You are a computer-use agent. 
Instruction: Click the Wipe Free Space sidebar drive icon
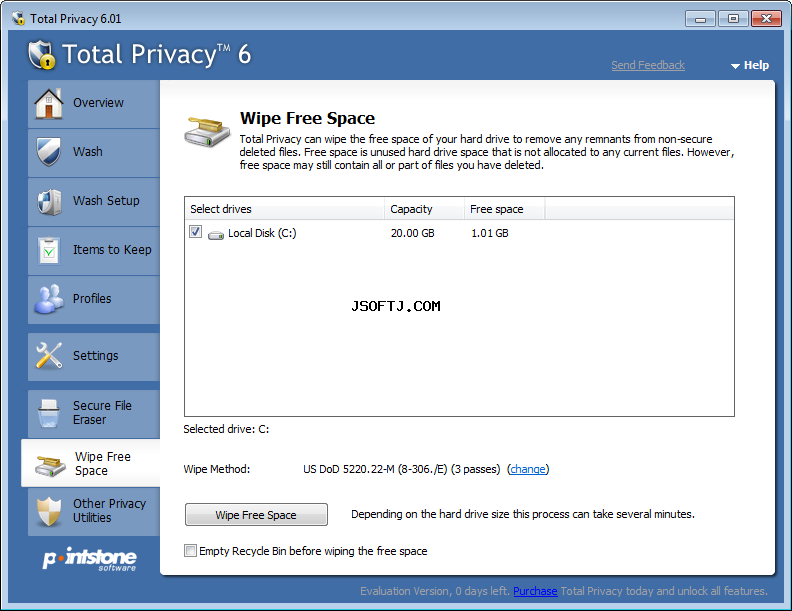(x=50, y=465)
